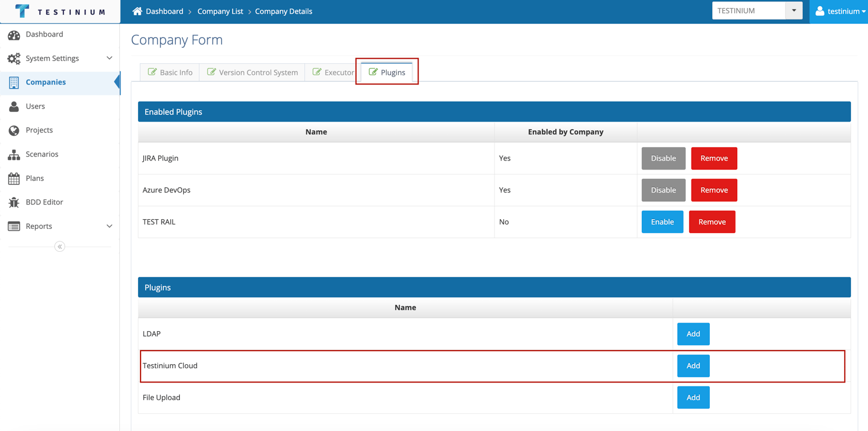This screenshot has height=431, width=868.
Task: Open the BDD Editor
Action: click(x=60, y=202)
